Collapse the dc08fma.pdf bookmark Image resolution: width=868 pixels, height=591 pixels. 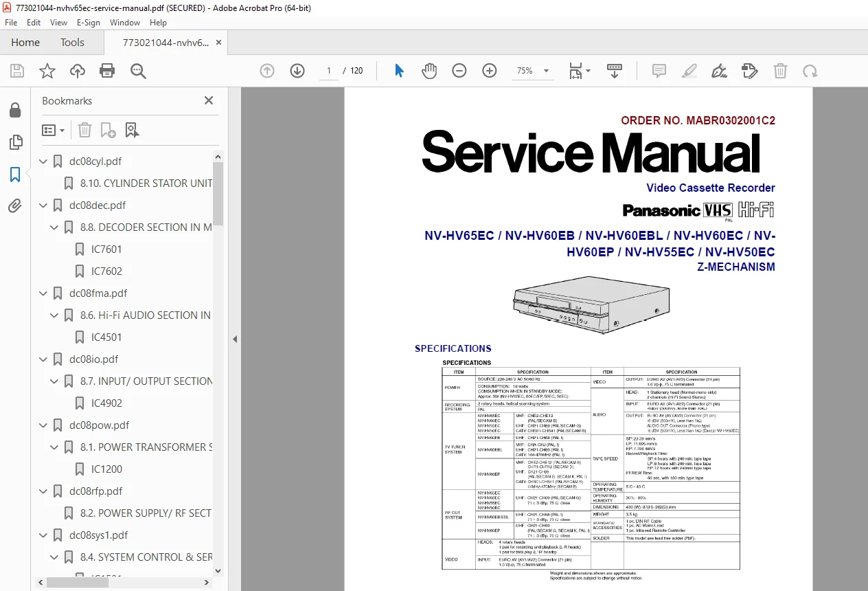pos(43,293)
